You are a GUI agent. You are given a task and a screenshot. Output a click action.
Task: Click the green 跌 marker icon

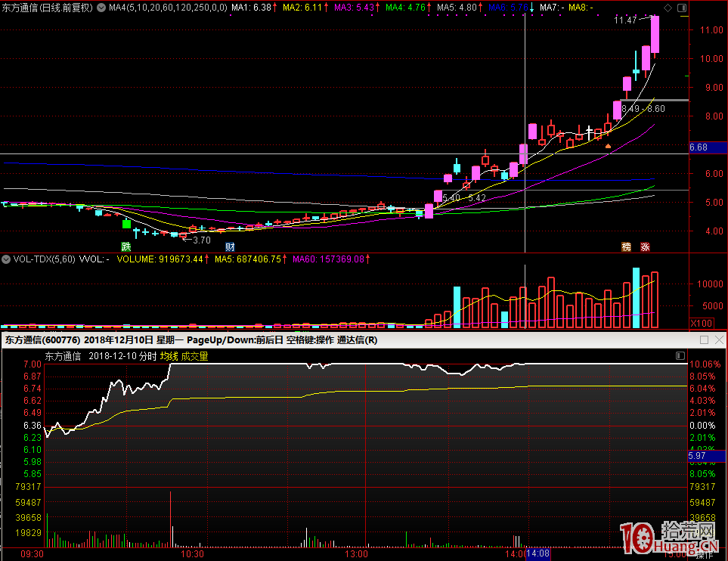click(x=126, y=246)
